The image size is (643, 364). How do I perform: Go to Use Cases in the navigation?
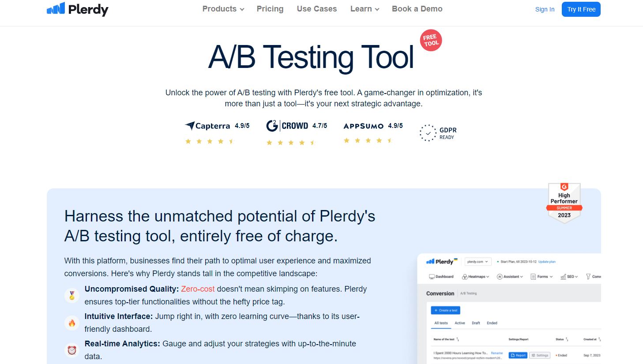(x=317, y=9)
